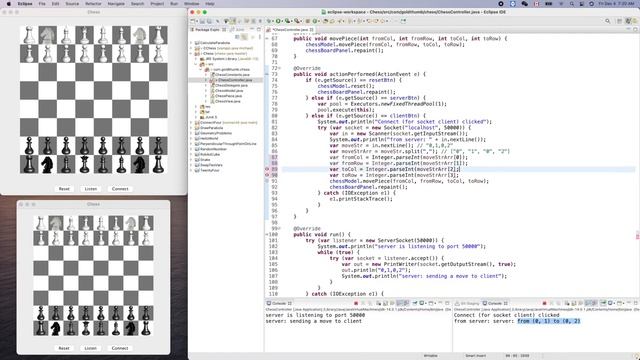Launch Debug with the bug icon
The height and width of the screenshot is (360, 640).
(x=269, y=21)
